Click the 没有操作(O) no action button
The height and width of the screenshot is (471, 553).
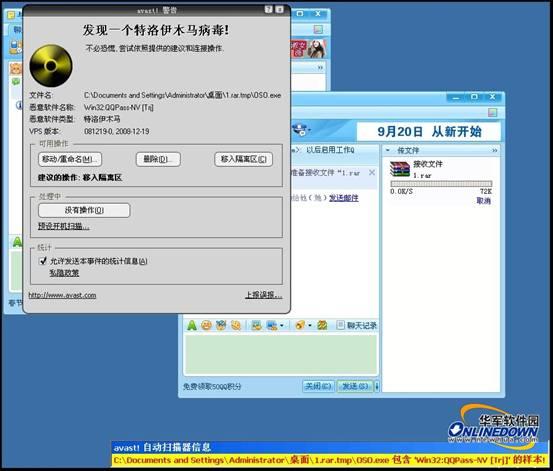[84, 210]
